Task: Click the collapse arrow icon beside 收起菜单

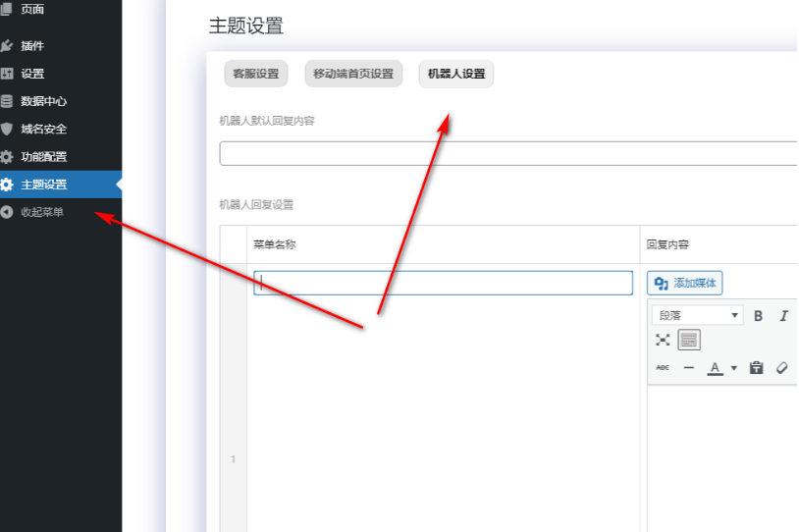Action: [x=7, y=212]
